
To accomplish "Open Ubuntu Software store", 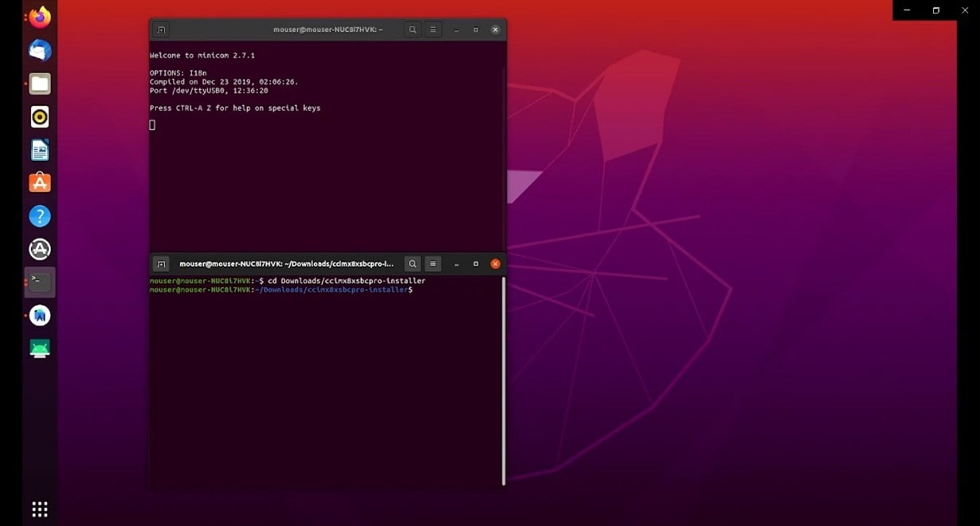I will 40,183.
